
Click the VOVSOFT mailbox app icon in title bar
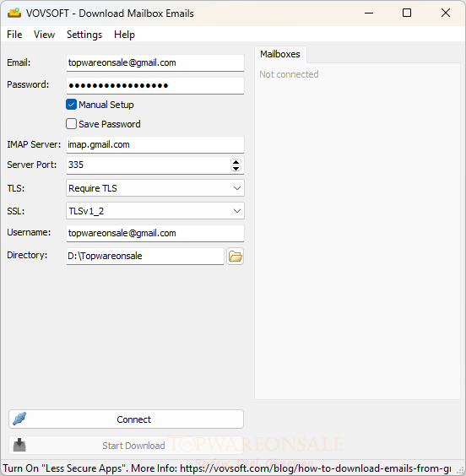(x=14, y=13)
